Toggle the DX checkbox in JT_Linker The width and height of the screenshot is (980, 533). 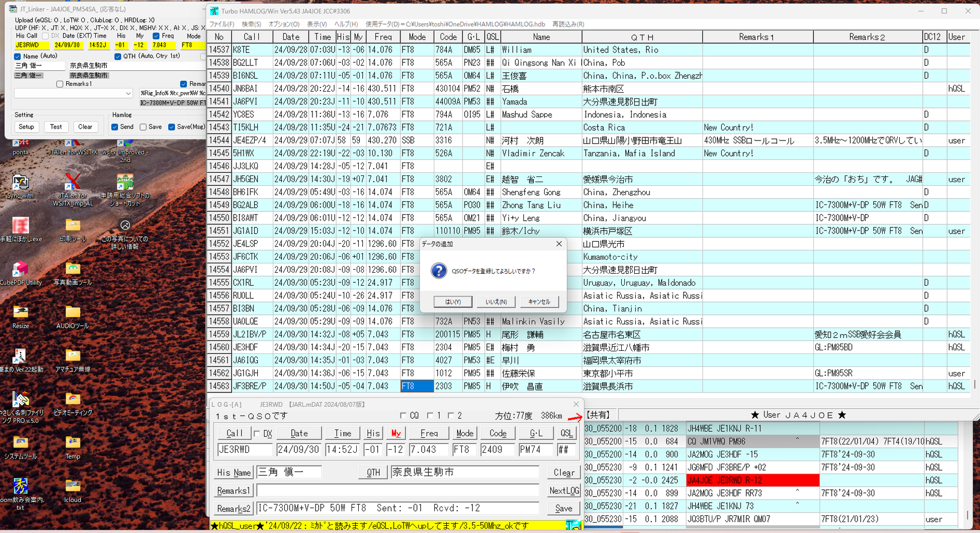[x=45, y=36]
